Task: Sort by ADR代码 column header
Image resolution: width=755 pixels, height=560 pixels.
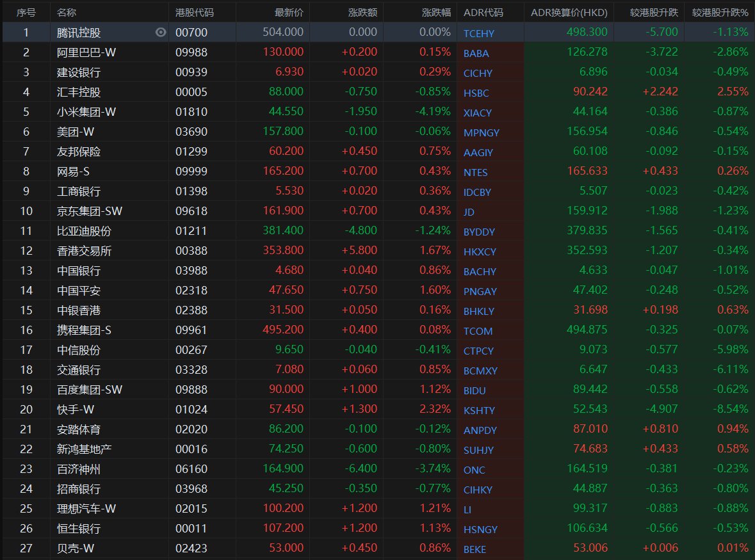Action: 483,13
